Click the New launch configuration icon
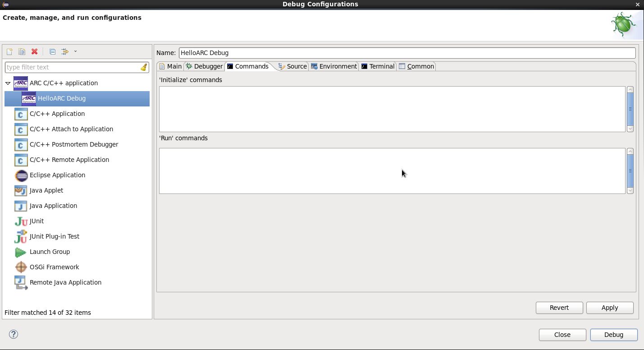Viewport: 644px width, 350px height. 9,52
